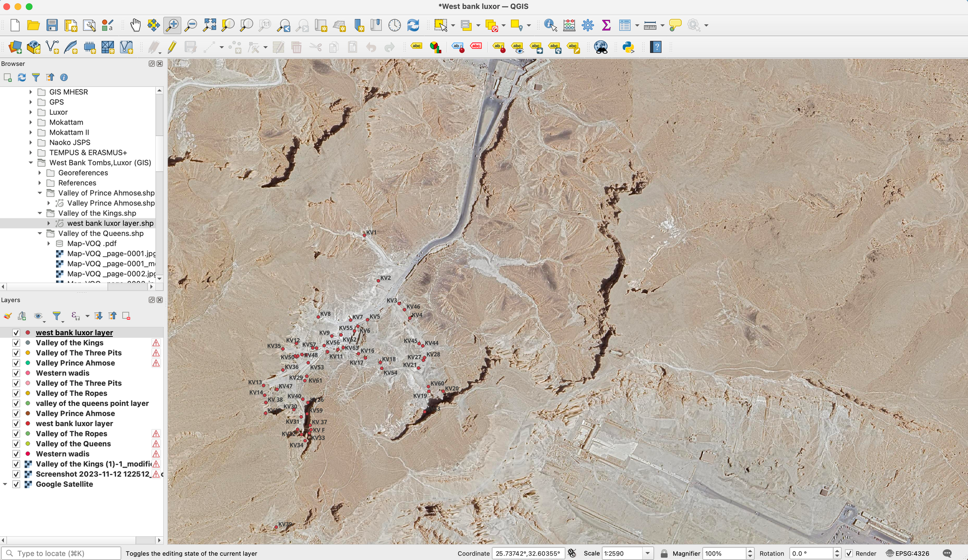The width and height of the screenshot is (968, 560).
Task: Save project with the floppy disk icon
Action: (52, 25)
